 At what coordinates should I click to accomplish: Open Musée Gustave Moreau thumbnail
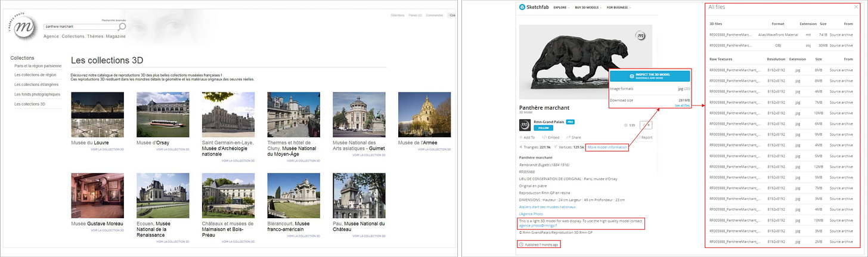(97, 195)
